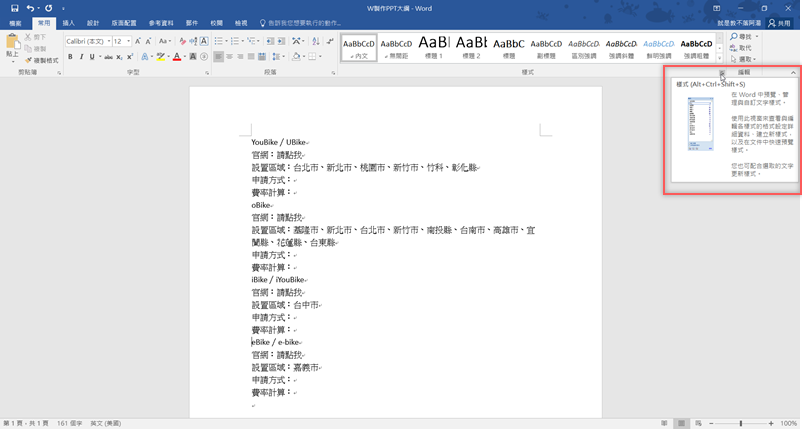Open the 檔案 (File) tab
The width and height of the screenshot is (802, 429).
coord(15,23)
